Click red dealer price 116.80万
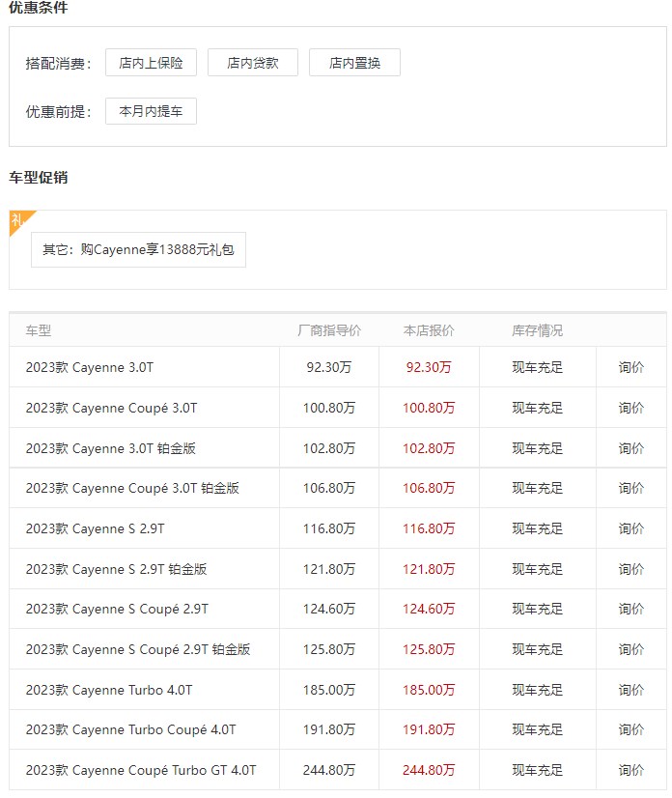 pos(429,528)
